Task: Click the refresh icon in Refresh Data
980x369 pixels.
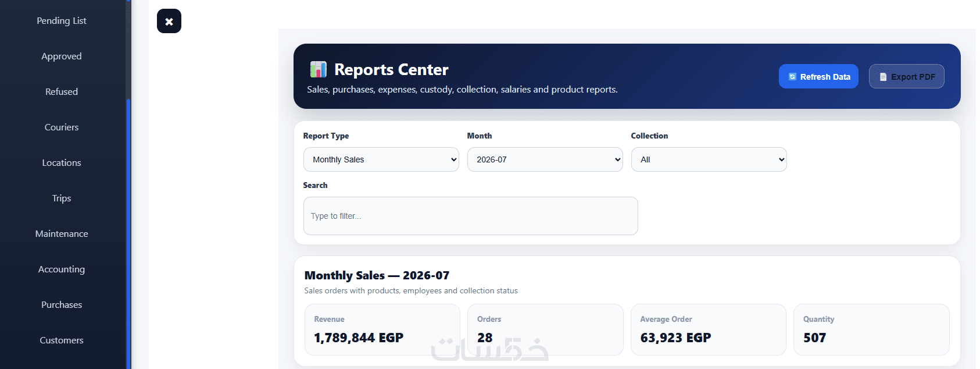Action: click(792, 77)
